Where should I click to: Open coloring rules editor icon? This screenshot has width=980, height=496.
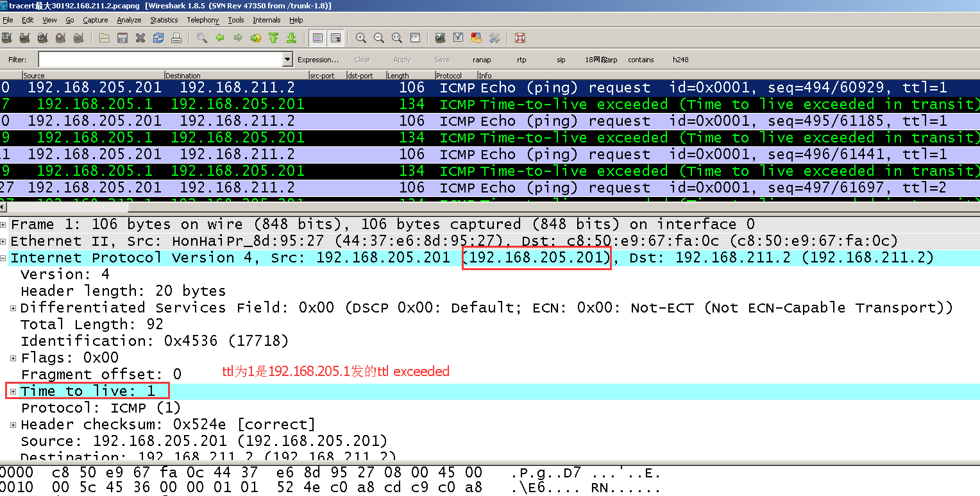coord(476,38)
